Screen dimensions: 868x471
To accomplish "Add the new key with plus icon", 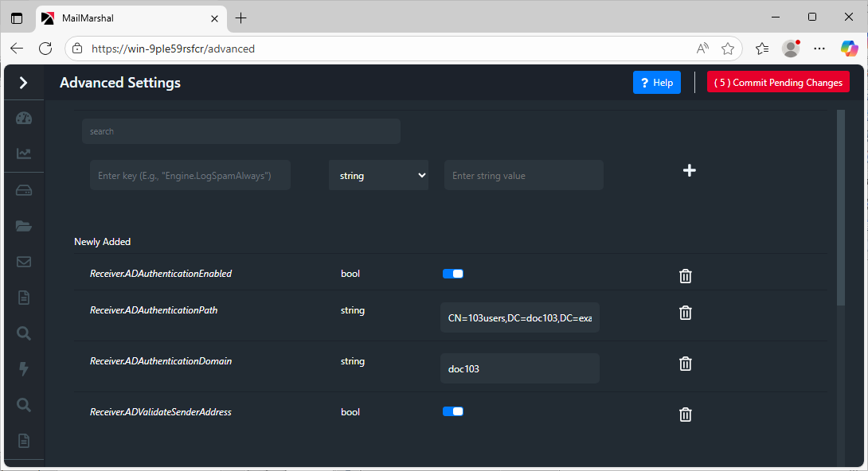I will click(690, 170).
